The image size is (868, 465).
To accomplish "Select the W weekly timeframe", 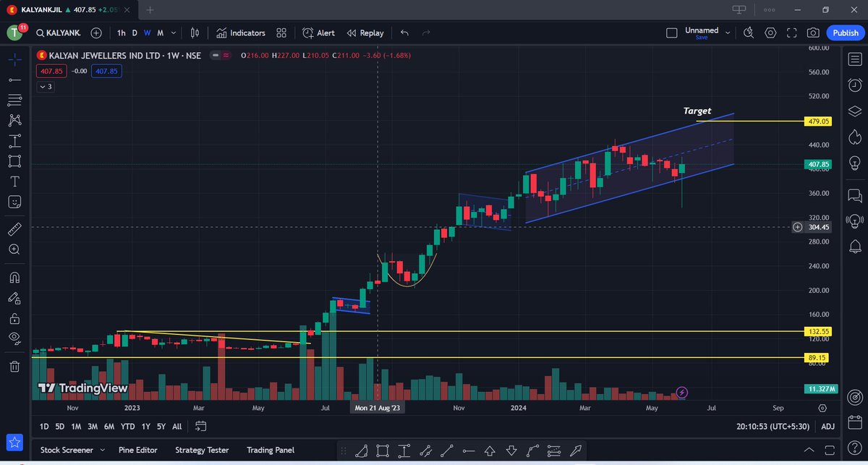I will click(x=147, y=33).
